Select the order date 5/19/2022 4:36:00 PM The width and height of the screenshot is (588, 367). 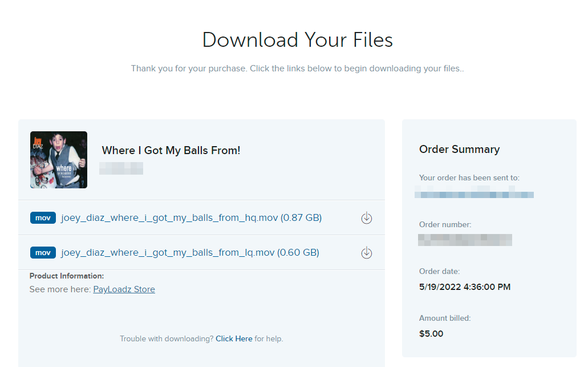pos(464,287)
